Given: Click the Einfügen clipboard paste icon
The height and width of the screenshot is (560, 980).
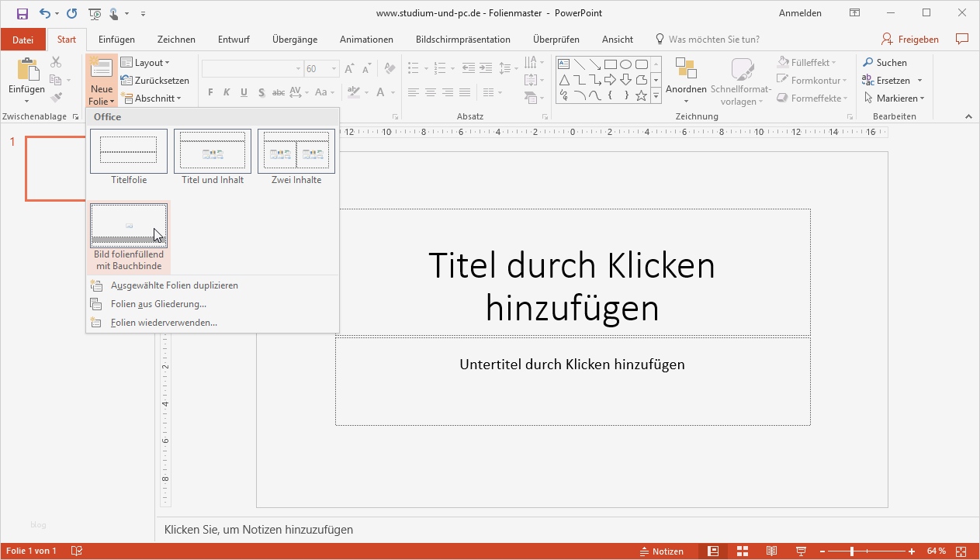Looking at the screenshot, I should point(26,70).
